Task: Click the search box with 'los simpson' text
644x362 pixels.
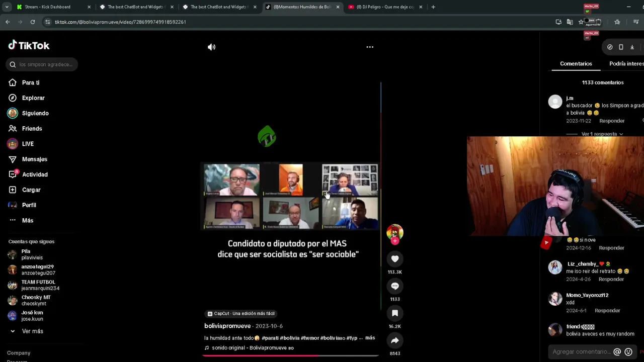Action: [x=42, y=64]
